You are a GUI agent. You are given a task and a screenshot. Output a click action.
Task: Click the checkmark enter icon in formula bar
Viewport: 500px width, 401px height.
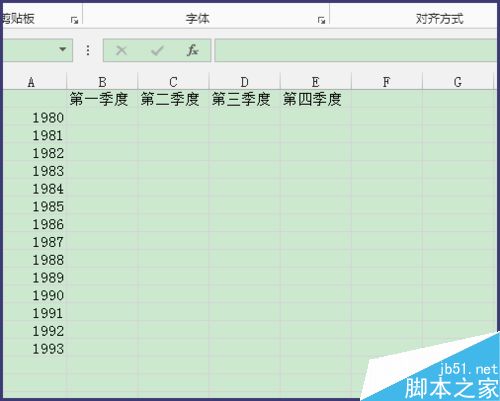click(x=157, y=51)
